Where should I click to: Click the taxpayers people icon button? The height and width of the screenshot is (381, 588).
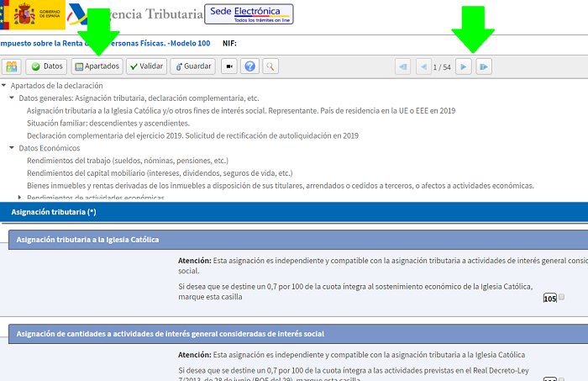12,66
